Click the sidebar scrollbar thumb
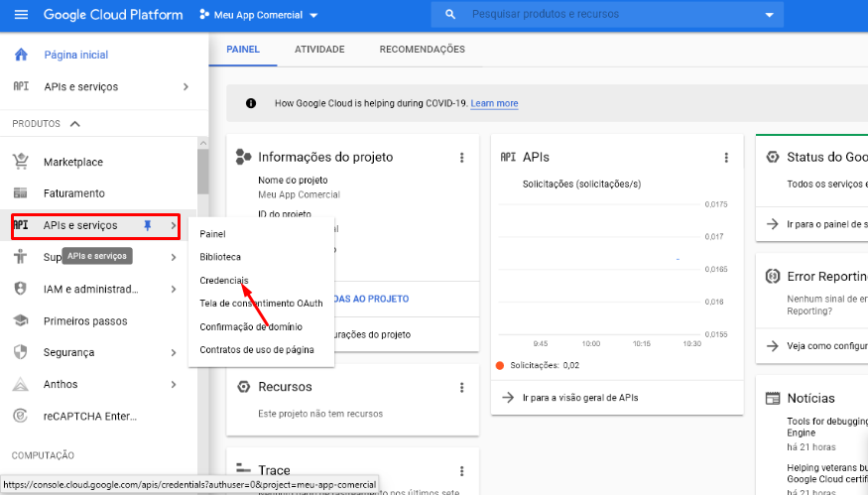The width and height of the screenshot is (868, 495). (202, 171)
